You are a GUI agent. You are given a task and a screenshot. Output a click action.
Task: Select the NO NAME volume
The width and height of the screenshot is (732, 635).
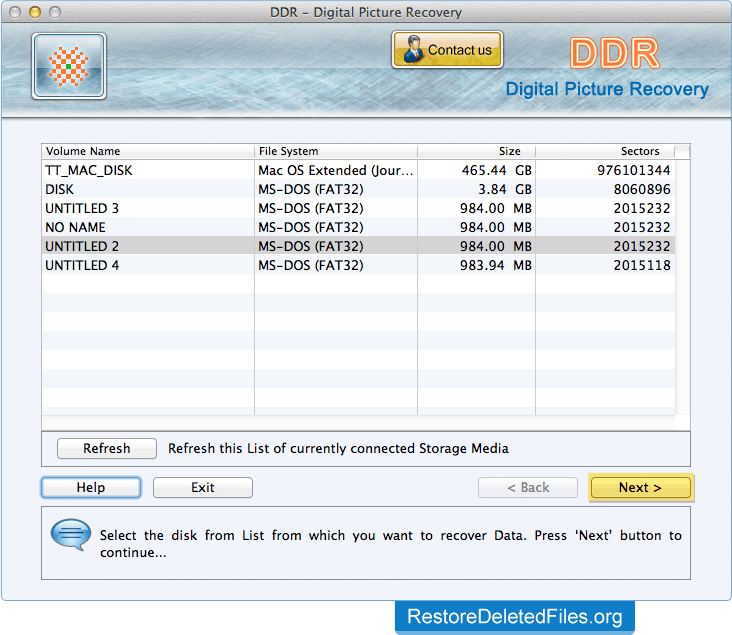[358, 227]
